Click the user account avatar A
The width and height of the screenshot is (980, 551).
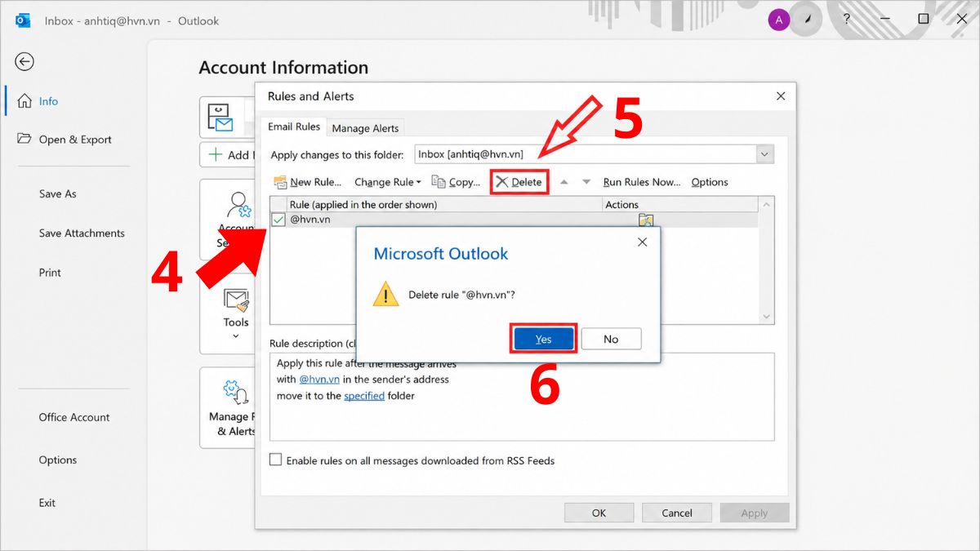(779, 20)
